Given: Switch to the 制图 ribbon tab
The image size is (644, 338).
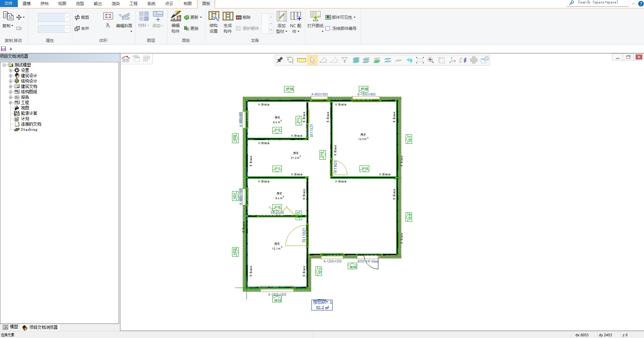Looking at the screenshot, I should (187, 3).
